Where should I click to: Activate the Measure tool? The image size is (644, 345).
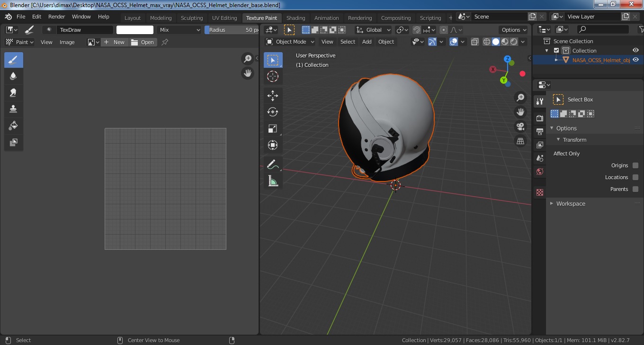tap(273, 181)
